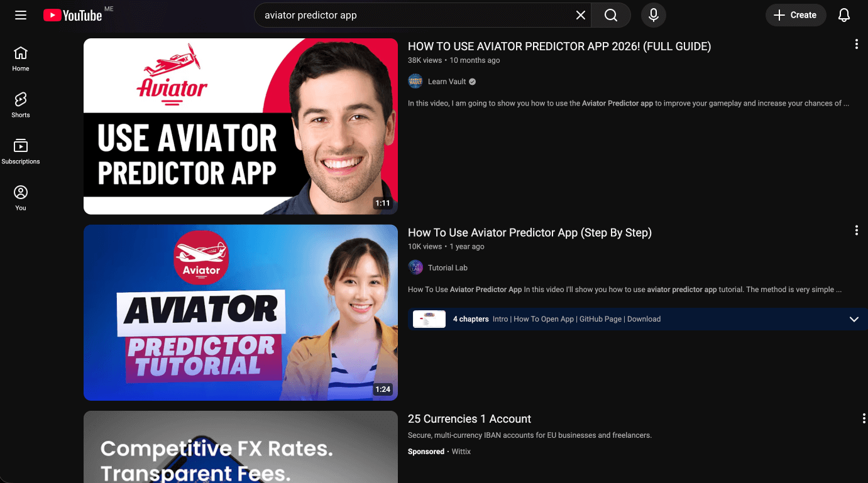Open the Wittix sponsored link
868x483 pixels.
click(461, 451)
